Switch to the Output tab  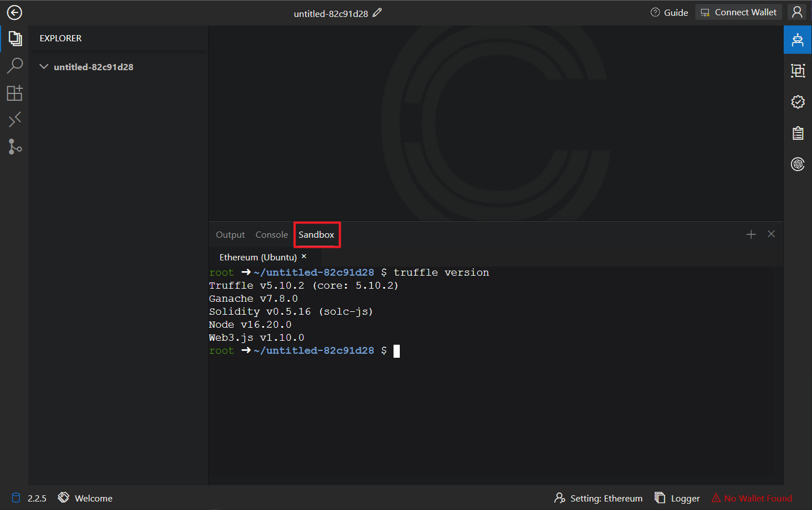[x=230, y=235]
